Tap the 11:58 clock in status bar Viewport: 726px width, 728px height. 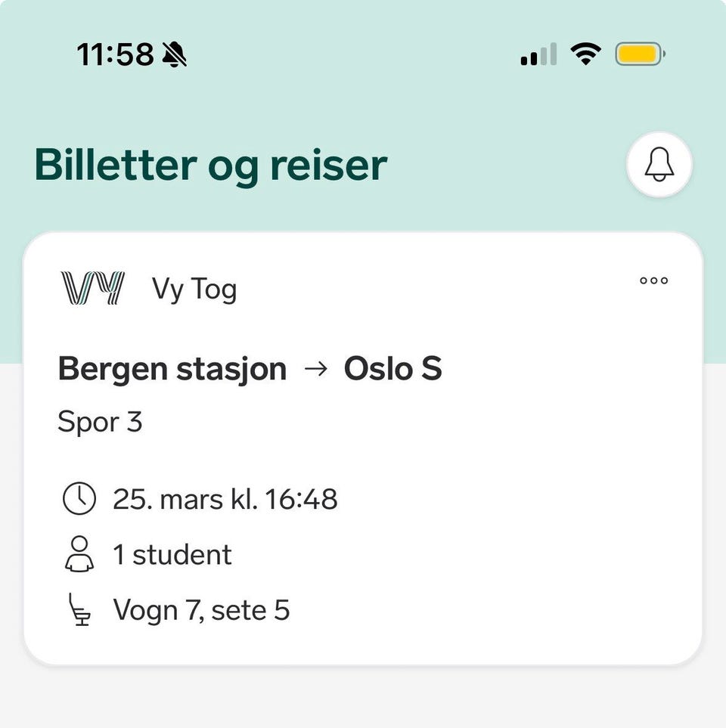(115, 54)
